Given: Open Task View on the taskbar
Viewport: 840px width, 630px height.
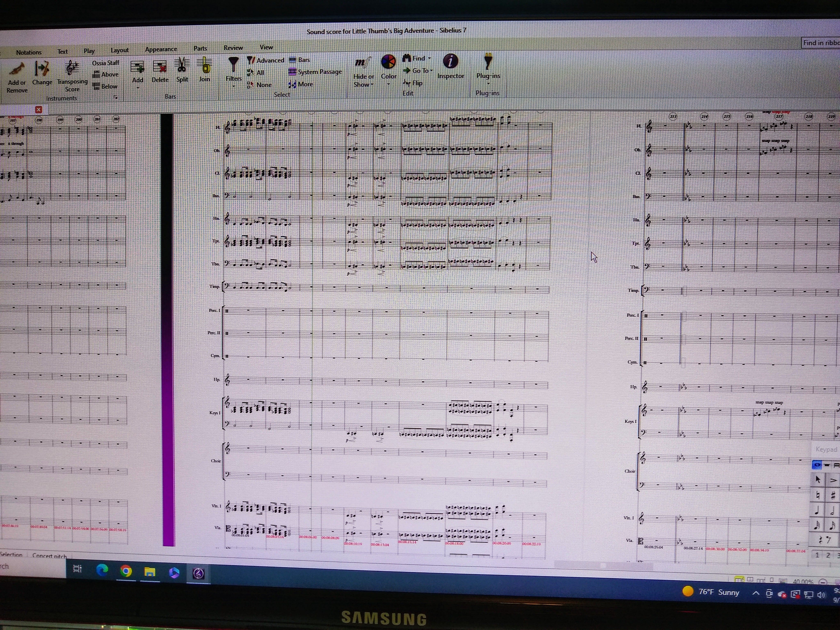Looking at the screenshot, I should click(x=78, y=569).
